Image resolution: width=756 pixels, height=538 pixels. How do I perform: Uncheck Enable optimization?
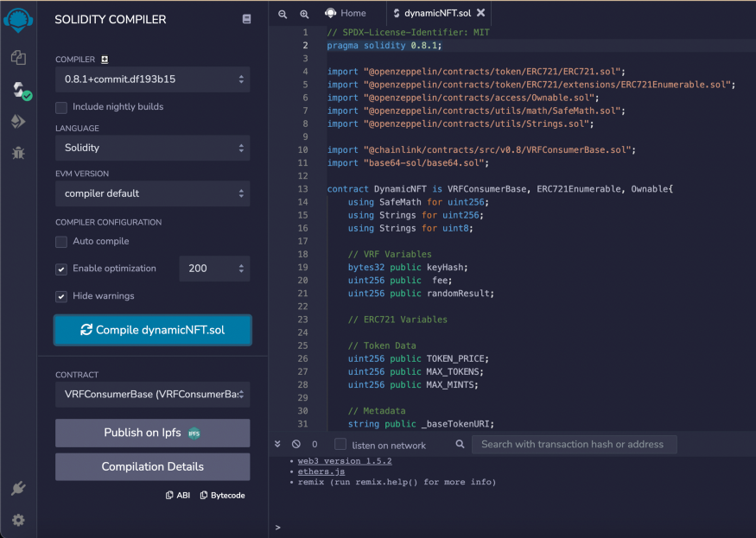tap(61, 269)
